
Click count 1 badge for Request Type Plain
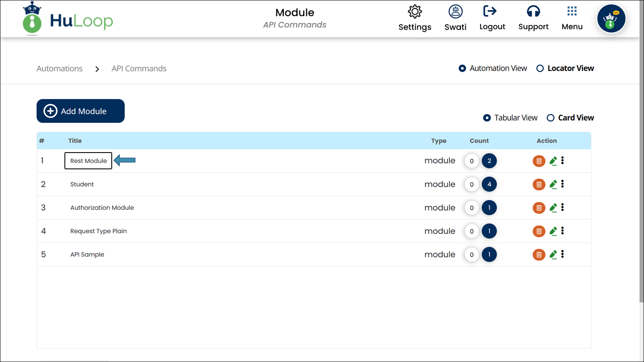(x=489, y=231)
